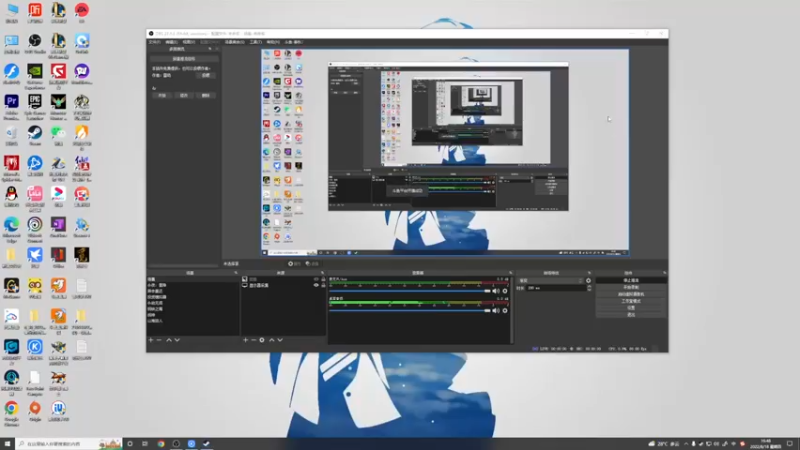Remove selected source with Sources minus icon
Viewport: 800px width, 450px height.
254,340
